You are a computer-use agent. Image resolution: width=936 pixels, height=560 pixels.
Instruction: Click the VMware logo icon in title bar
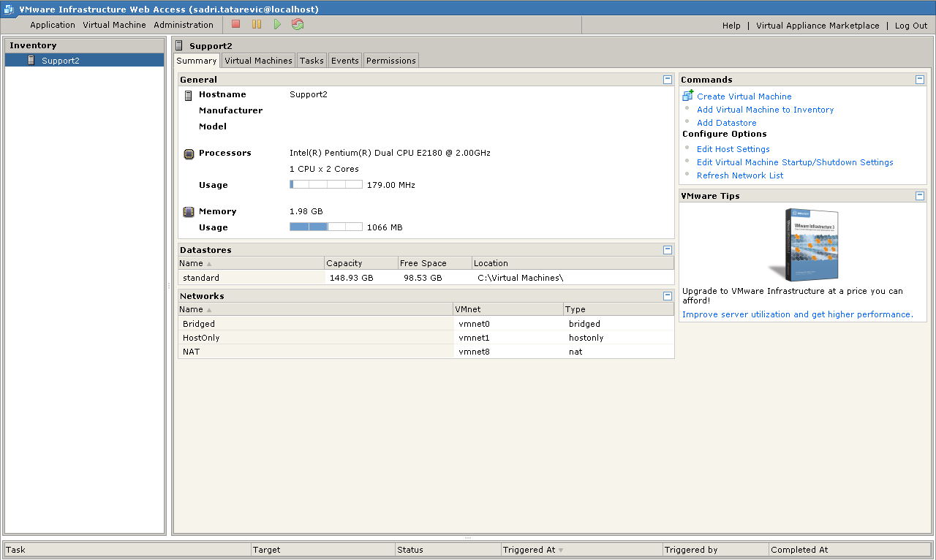click(9, 9)
